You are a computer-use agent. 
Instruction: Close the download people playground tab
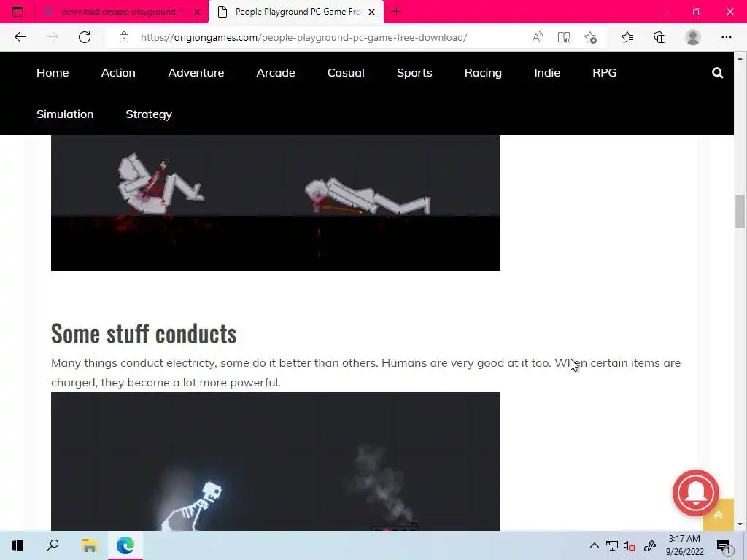pyautogui.click(x=197, y=12)
